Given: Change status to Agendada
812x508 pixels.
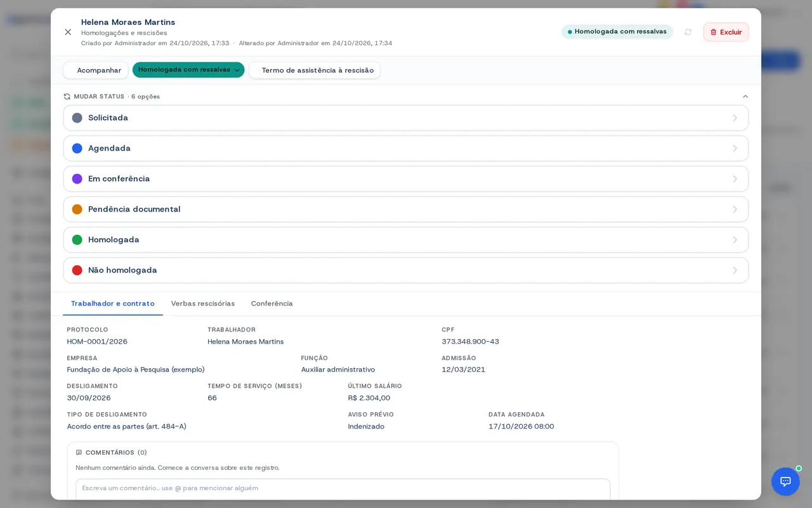Looking at the screenshot, I should coord(406,149).
